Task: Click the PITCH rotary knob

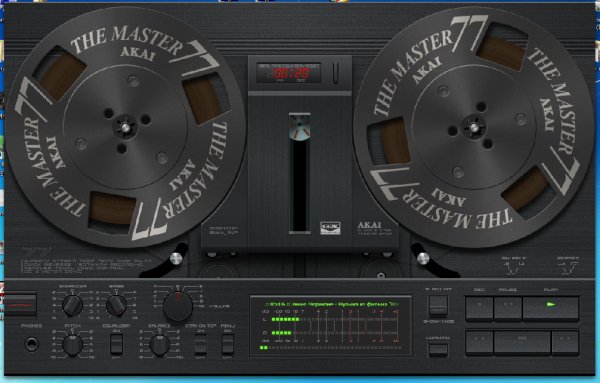Action: tap(73, 345)
